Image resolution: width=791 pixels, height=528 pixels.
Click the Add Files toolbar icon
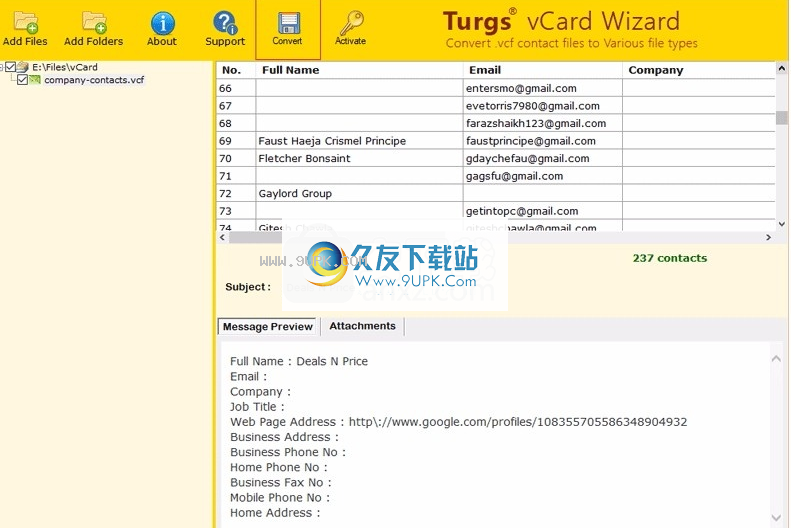click(25, 29)
